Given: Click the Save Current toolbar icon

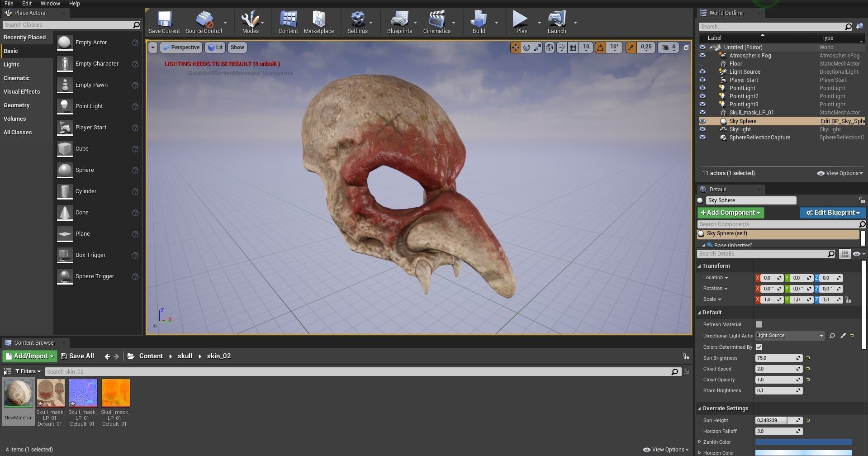Looking at the screenshot, I should (x=164, y=22).
